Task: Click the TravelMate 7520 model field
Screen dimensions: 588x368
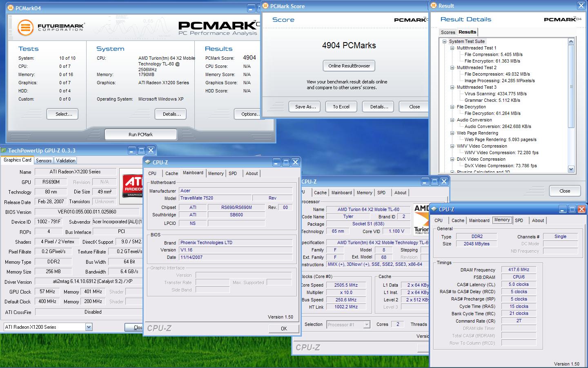Action: pos(215,198)
